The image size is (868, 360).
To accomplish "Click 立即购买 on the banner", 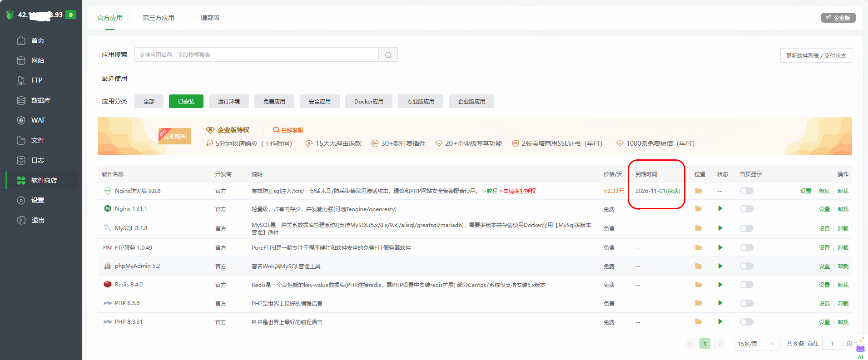I will (175, 136).
